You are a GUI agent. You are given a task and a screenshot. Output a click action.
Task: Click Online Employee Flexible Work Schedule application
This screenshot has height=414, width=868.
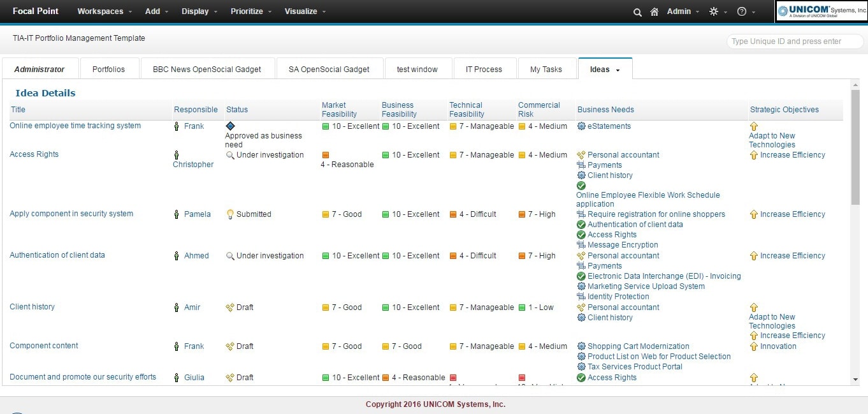(x=648, y=200)
